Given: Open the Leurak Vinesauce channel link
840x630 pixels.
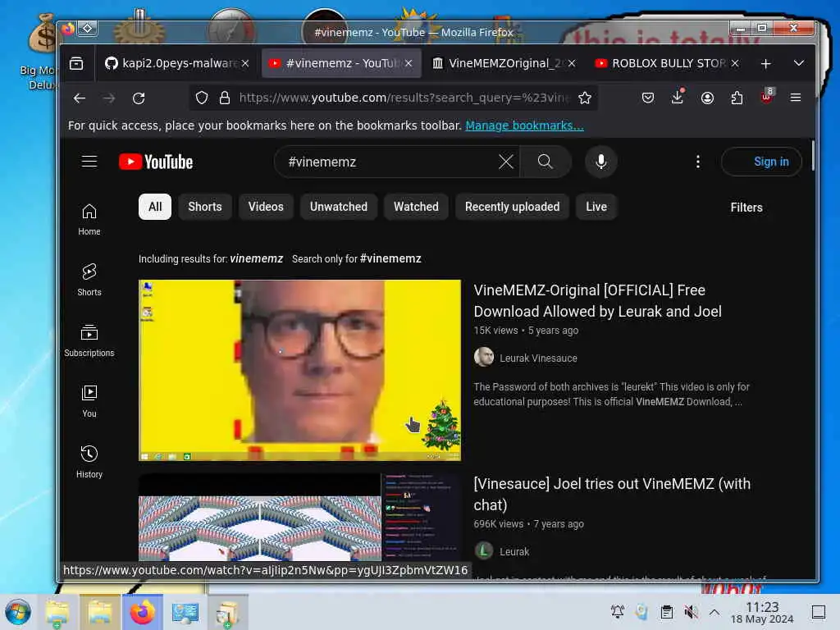Looking at the screenshot, I should tap(538, 358).
